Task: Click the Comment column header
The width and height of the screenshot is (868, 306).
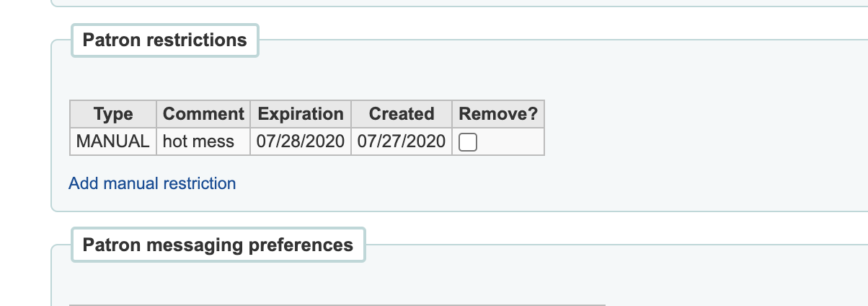Action: pyautogui.click(x=203, y=114)
